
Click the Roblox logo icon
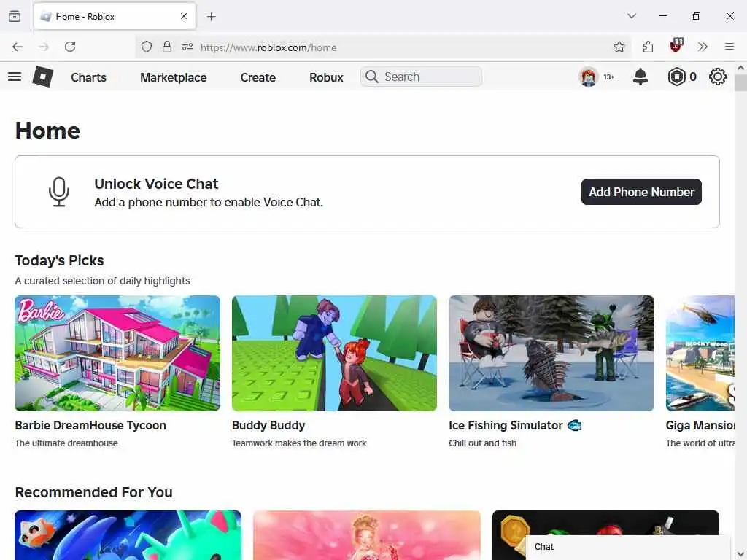point(43,77)
